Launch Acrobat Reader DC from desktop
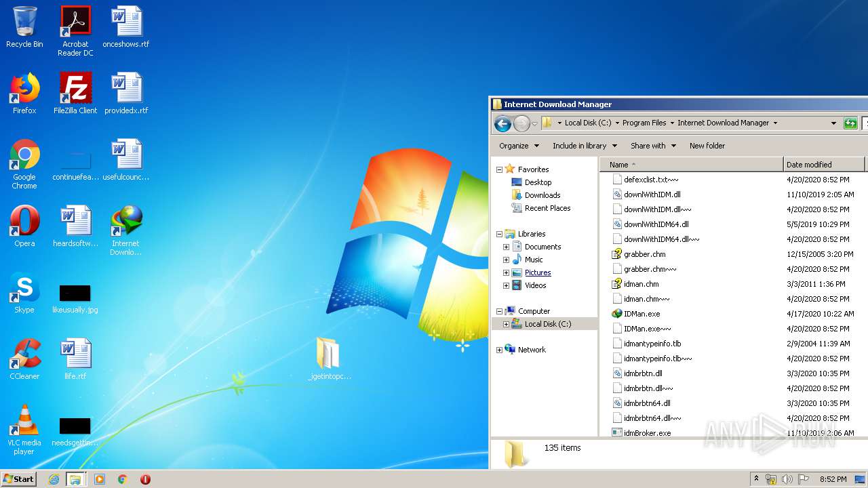868x488 pixels. pyautogui.click(x=75, y=30)
